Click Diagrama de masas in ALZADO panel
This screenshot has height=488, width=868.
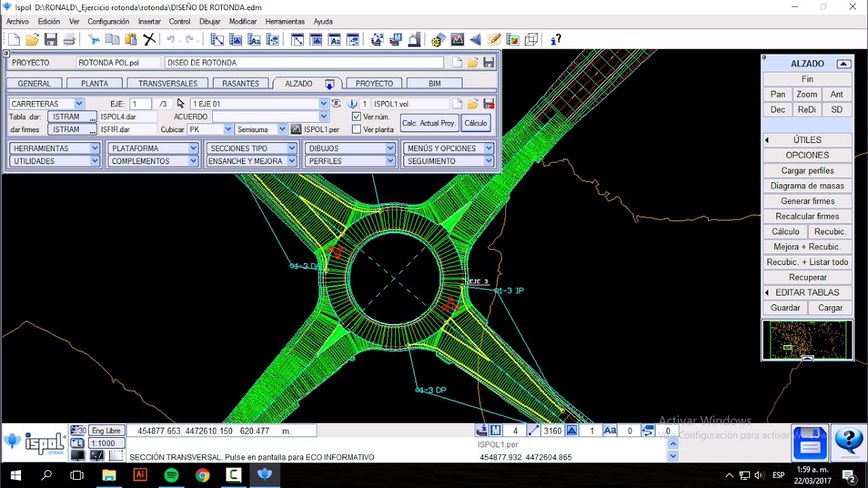click(x=807, y=186)
